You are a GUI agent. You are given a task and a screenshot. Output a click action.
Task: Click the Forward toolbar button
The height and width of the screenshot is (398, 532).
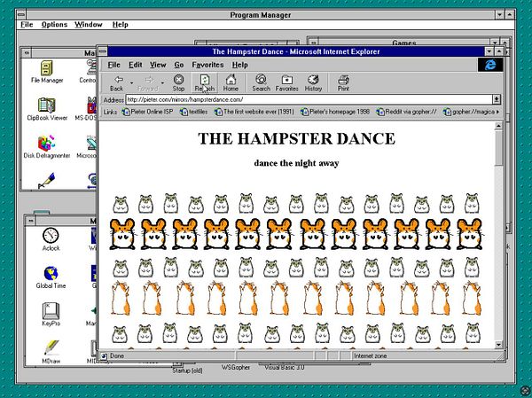148,83
